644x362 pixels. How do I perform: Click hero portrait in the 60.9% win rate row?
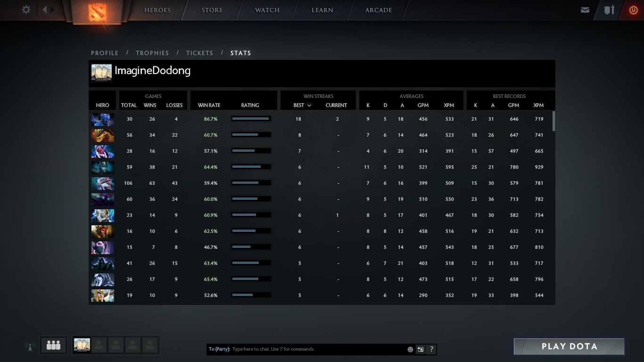tap(102, 215)
